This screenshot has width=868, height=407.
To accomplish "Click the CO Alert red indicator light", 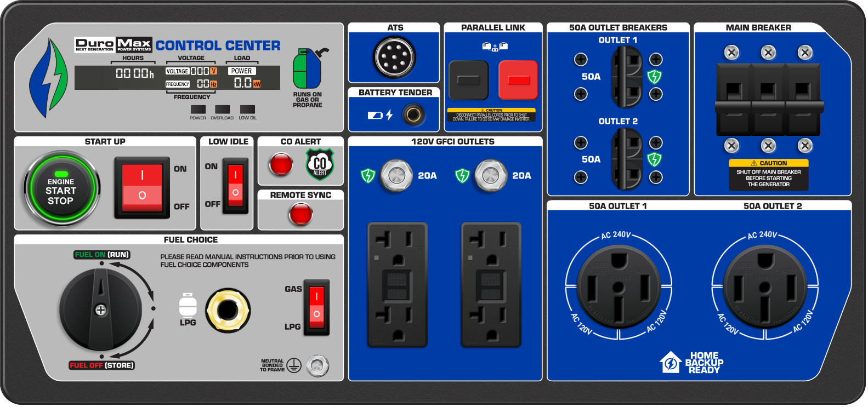I will (281, 164).
